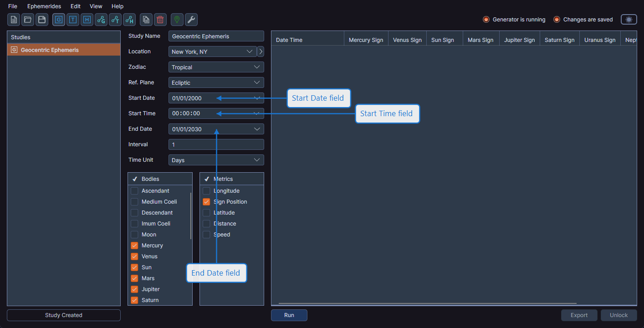The image size is (644, 328).
Task: Open the Ephemerides menu
Action: [44, 6]
